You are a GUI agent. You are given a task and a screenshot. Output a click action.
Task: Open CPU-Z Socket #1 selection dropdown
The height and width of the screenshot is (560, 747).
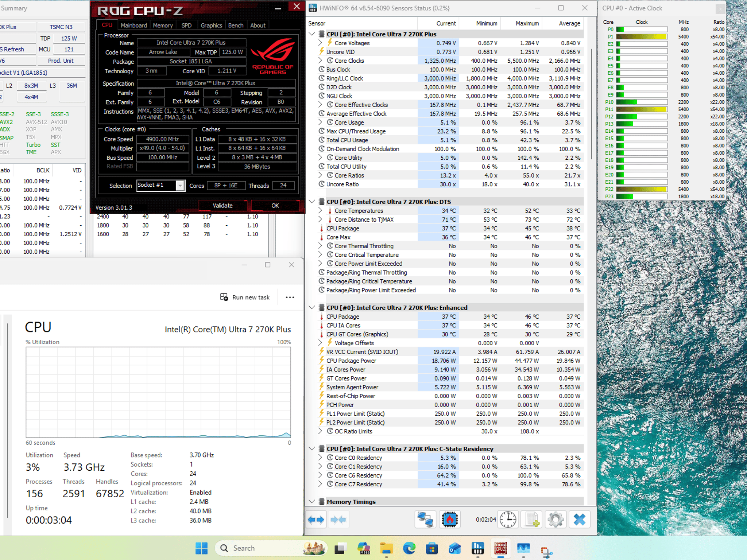180,186
